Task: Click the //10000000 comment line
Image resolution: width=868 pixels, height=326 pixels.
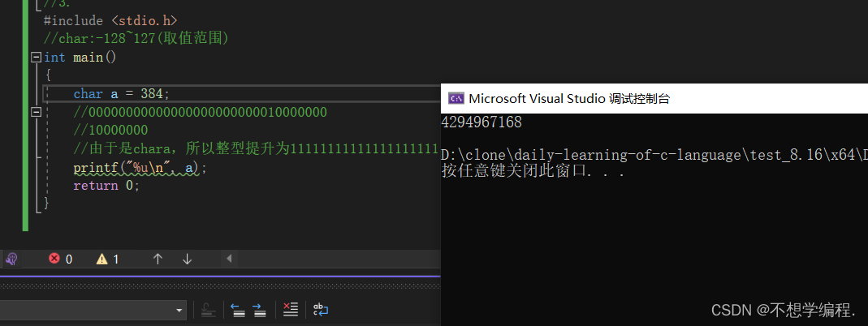Action: (110, 131)
